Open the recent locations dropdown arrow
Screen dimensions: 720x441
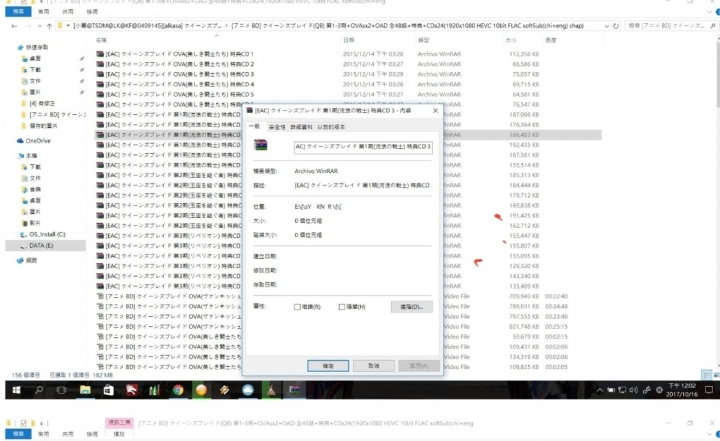click(39, 26)
